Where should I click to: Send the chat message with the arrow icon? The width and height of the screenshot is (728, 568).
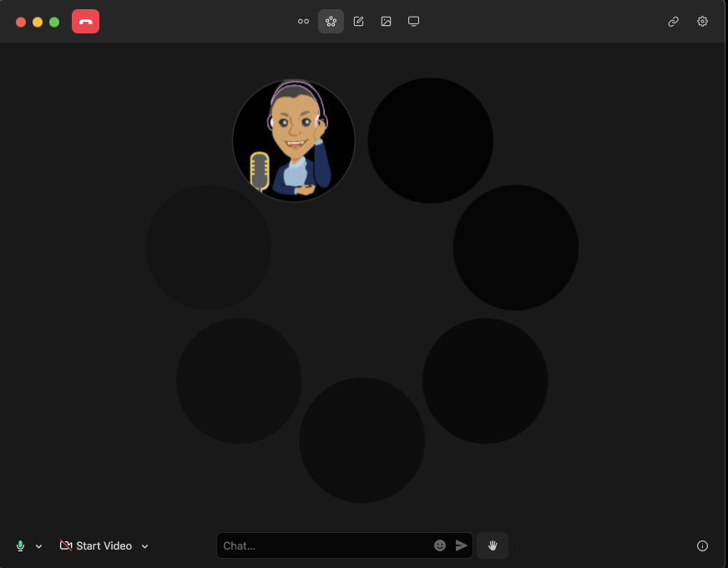click(461, 545)
